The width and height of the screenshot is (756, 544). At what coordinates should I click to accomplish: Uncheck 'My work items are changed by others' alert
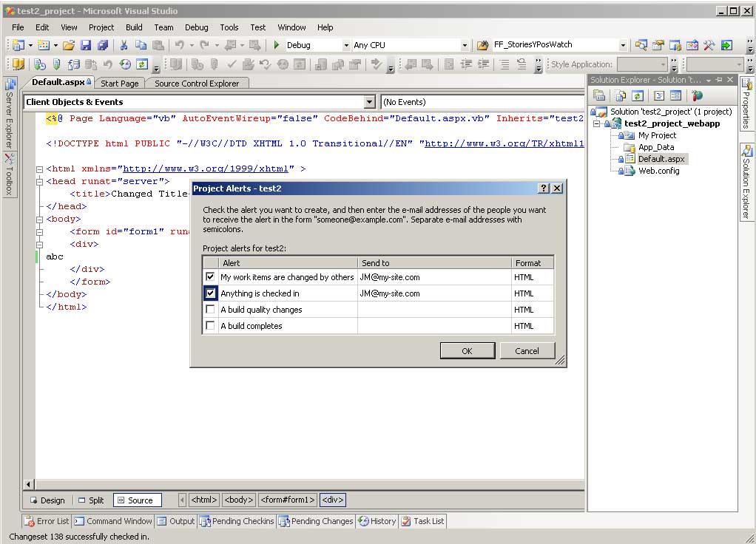click(x=210, y=276)
